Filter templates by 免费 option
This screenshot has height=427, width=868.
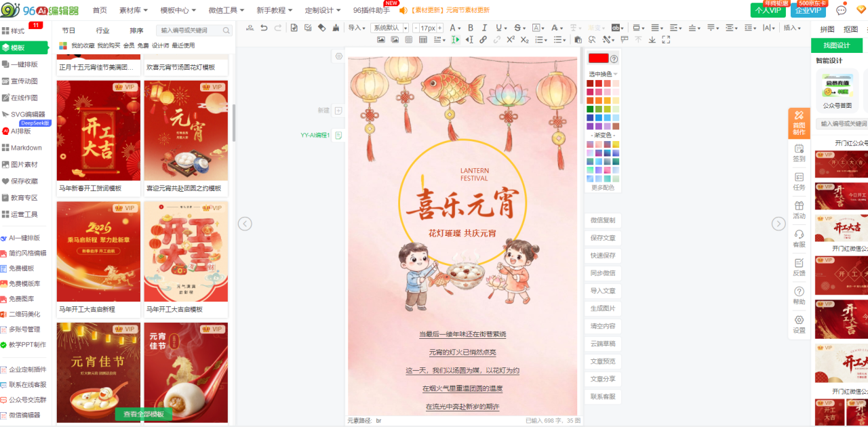click(143, 45)
